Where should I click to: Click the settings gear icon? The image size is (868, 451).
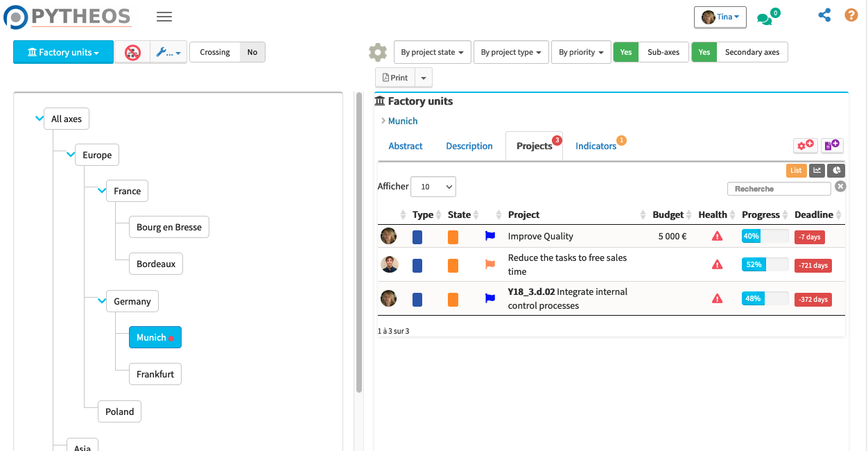tap(378, 52)
